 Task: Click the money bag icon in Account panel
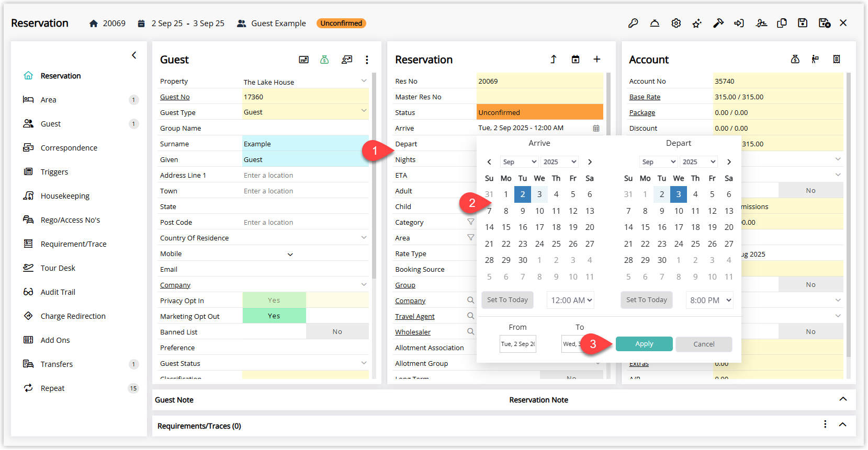click(x=795, y=60)
